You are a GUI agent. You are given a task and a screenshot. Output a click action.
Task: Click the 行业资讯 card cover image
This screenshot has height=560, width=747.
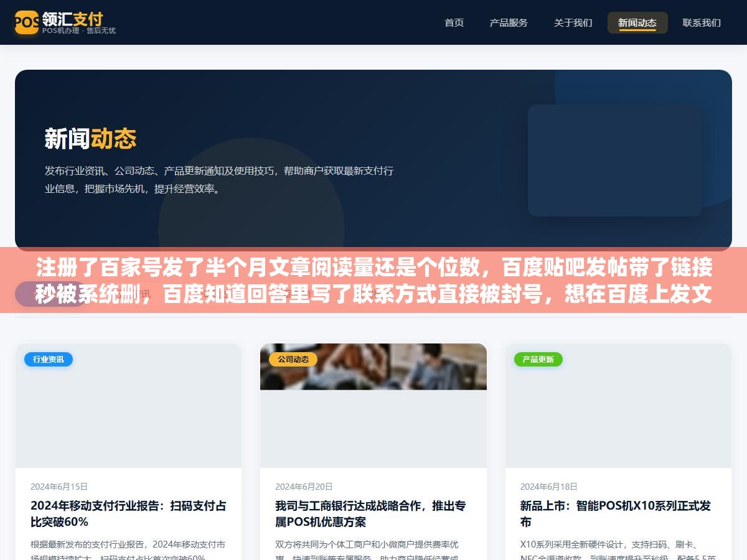click(x=128, y=406)
